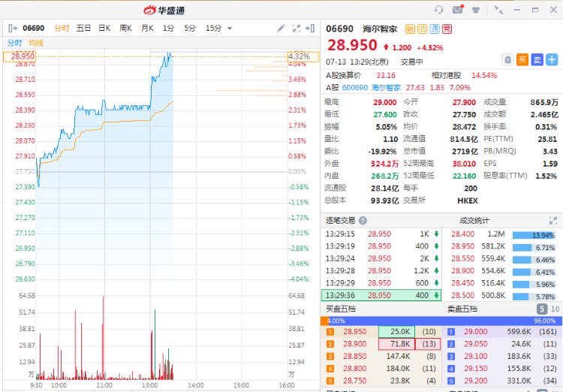Click 52周最高 value 38.010
Screen dimensions: 563x392
pos(464,164)
